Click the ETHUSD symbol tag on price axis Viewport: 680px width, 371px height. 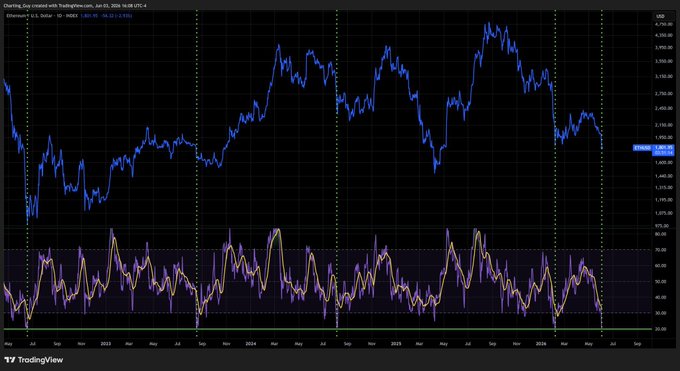642,148
